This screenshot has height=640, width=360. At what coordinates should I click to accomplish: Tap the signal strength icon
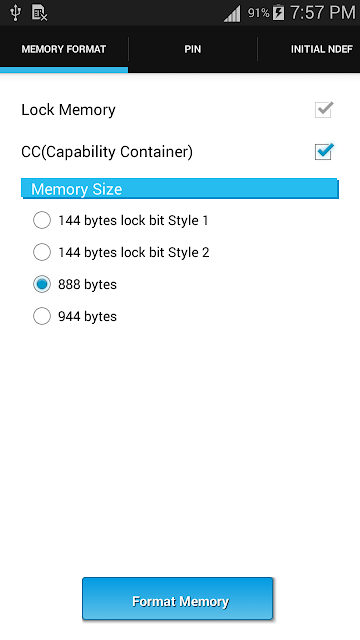click(x=232, y=14)
